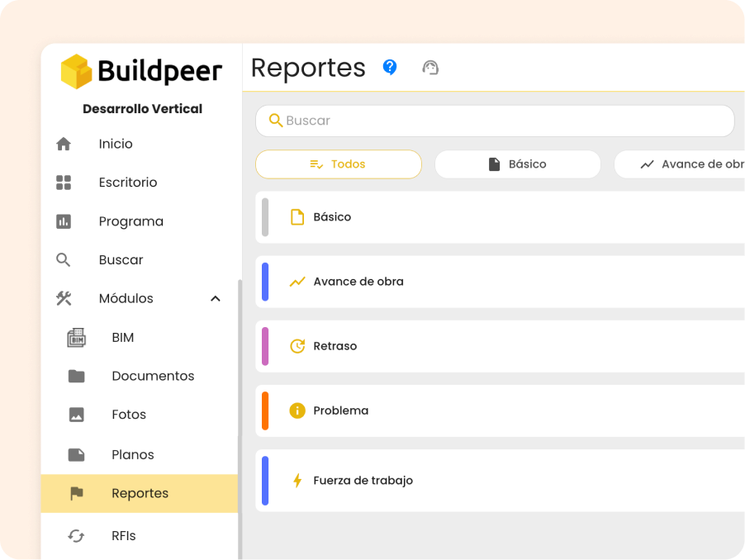Open the Documentos folder entry

click(x=153, y=376)
